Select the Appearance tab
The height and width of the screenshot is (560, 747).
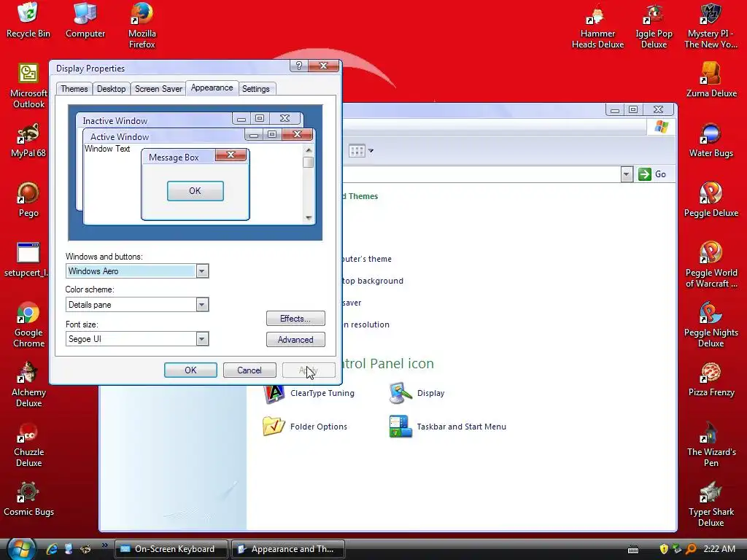212,87
